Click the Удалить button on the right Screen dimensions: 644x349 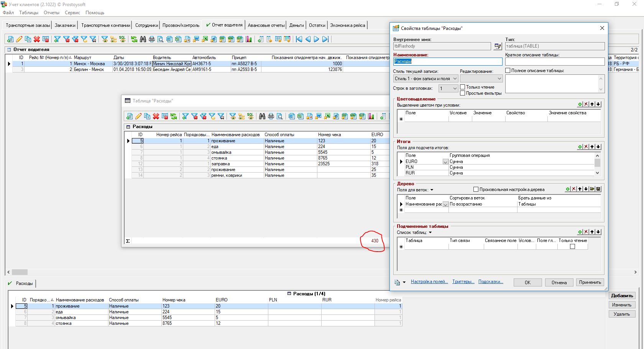[622, 314]
